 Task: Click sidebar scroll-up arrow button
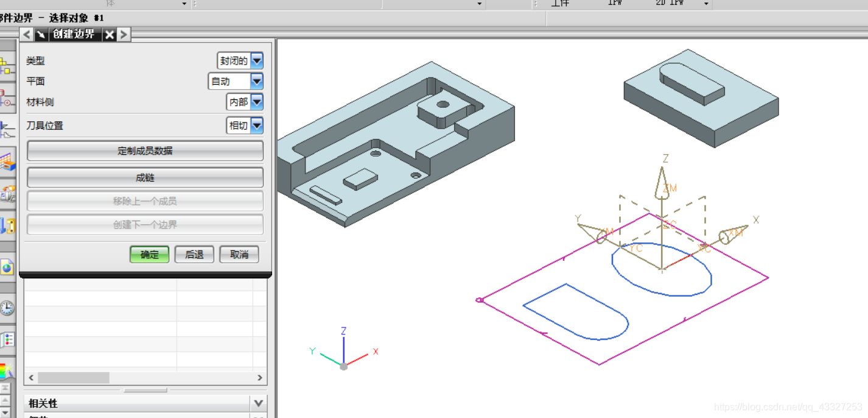tap(5, 399)
